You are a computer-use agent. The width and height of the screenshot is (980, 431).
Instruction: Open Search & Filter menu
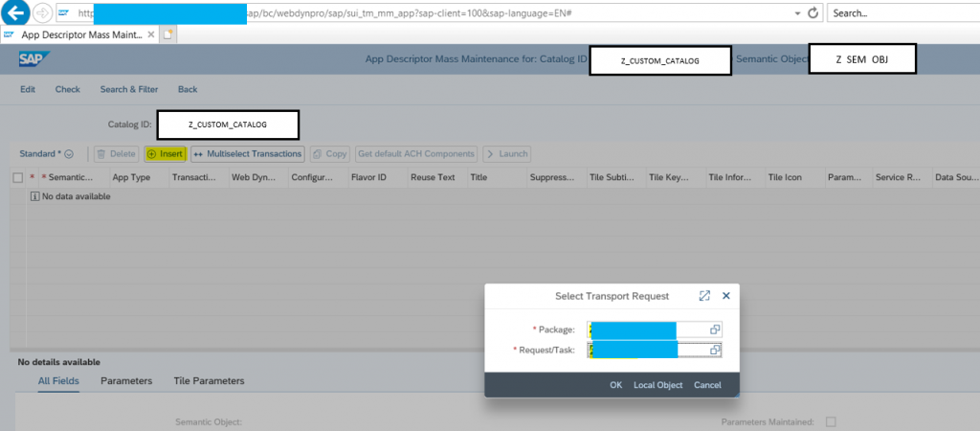point(129,89)
